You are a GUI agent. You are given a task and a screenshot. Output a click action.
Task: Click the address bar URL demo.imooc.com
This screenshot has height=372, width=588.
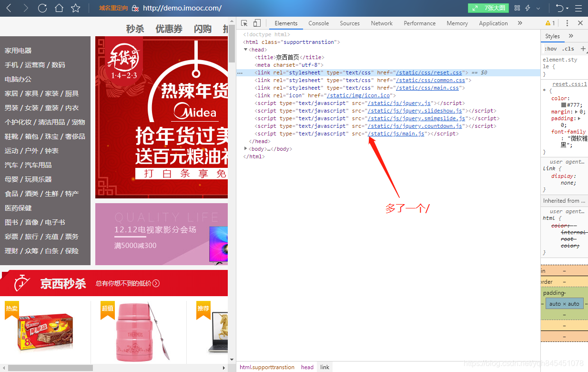pos(182,8)
